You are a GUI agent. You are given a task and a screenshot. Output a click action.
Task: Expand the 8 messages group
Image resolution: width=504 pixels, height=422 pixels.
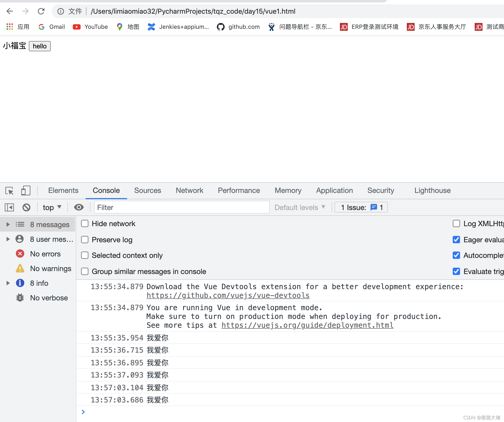pyautogui.click(x=8, y=224)
